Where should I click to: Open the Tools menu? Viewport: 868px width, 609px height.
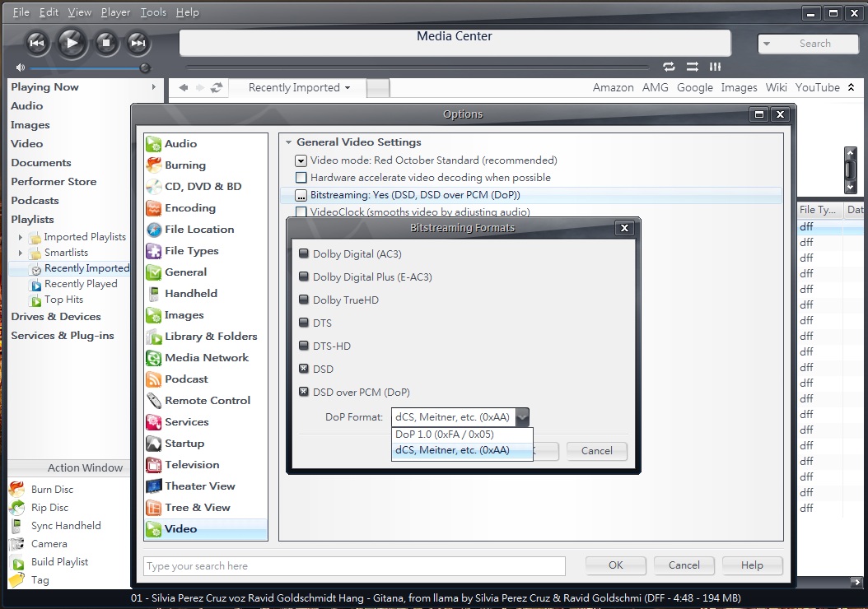[153, 12]
